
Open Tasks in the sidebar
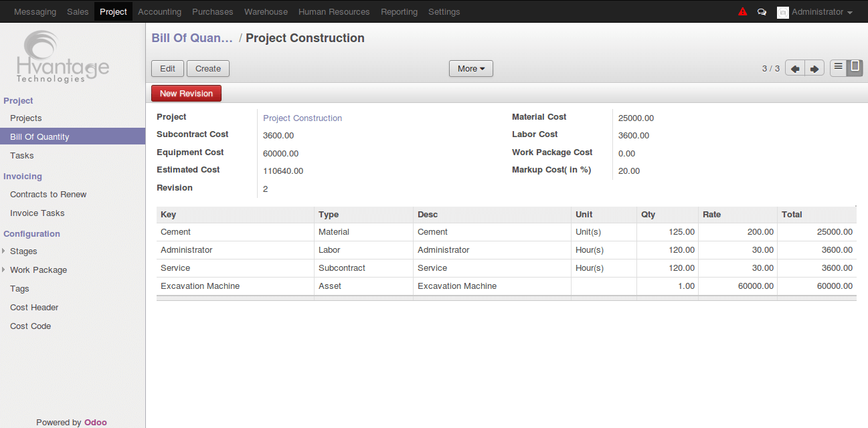pos(21,155)
